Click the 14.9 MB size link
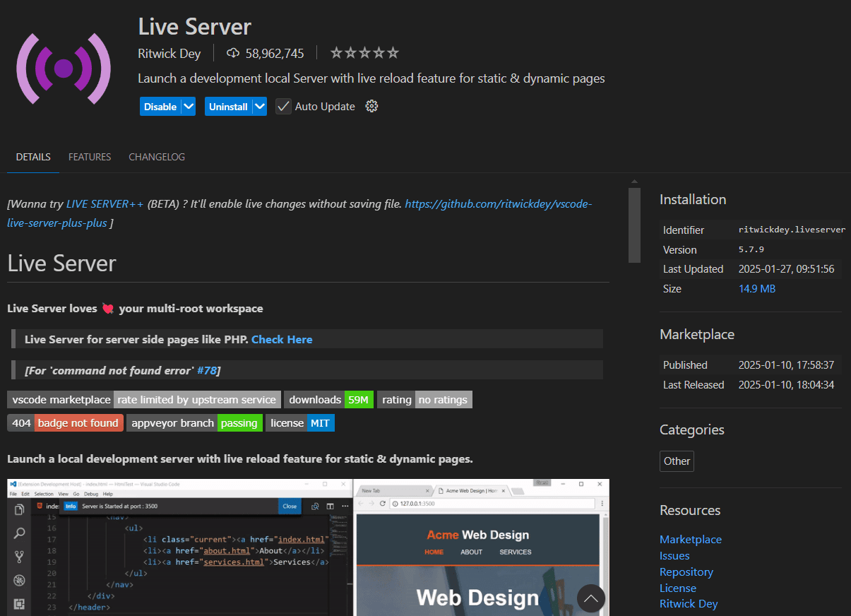 tap(757, 288)
